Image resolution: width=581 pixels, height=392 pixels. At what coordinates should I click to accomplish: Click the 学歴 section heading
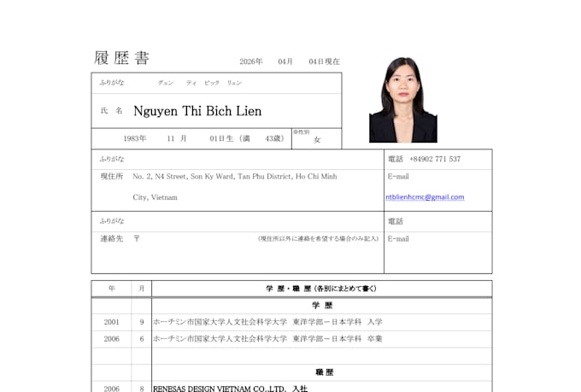[322, 305]
